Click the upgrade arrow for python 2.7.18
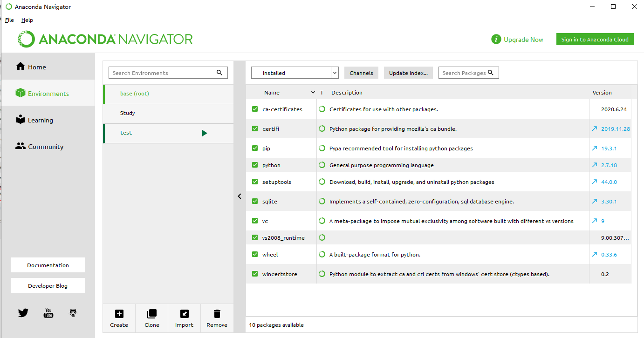 [594, 165]
